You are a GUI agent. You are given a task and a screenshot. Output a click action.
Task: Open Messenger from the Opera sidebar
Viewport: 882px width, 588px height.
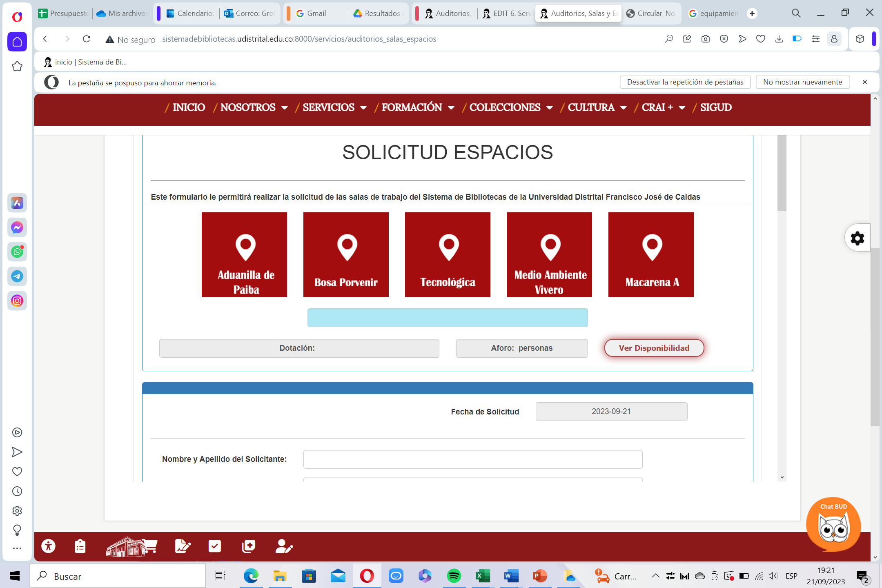[17, 227]
